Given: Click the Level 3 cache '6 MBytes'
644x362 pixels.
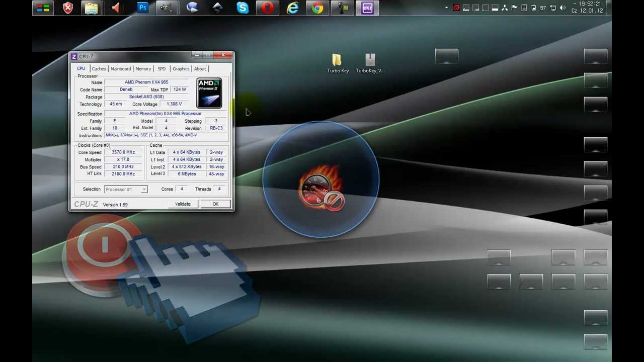Looking at the screenshot, I should (187, 174).
